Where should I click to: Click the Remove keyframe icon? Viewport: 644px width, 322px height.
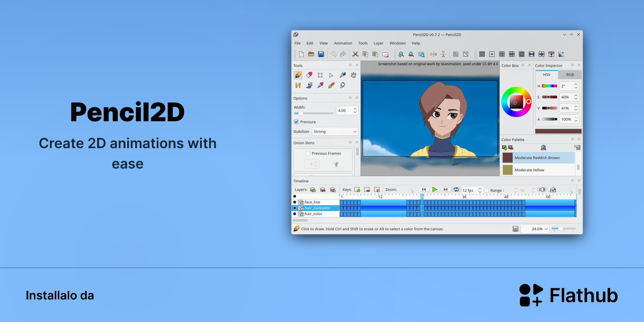pyautogui.click(x=367, y=190)
